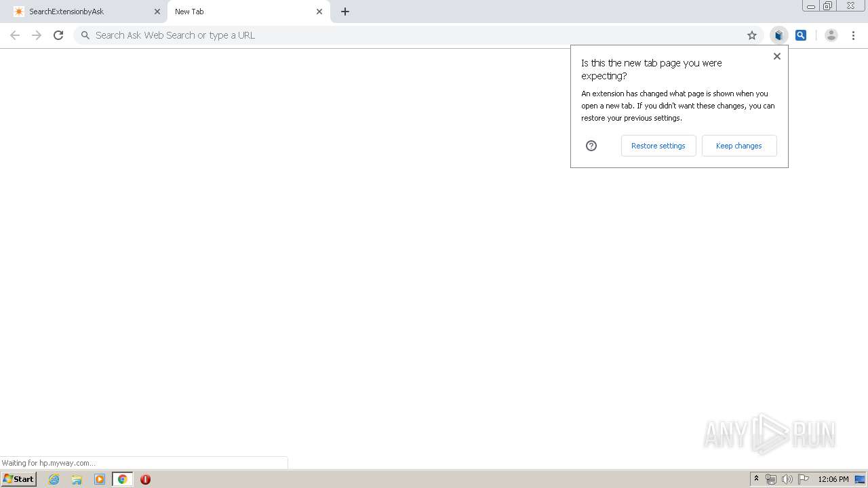Open Chrome's three-dot menu
This screenshot has height=488, width=868.
pos(853,35)
